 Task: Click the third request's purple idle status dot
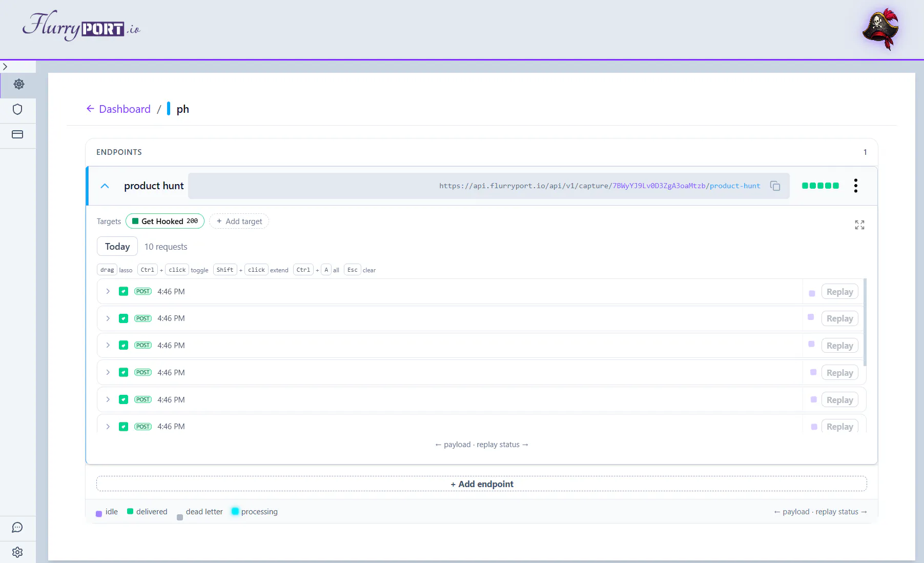[x=811, y=344]
